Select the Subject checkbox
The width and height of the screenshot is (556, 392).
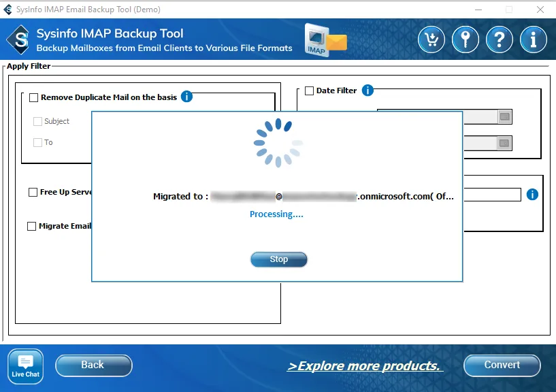pos(38,121)
